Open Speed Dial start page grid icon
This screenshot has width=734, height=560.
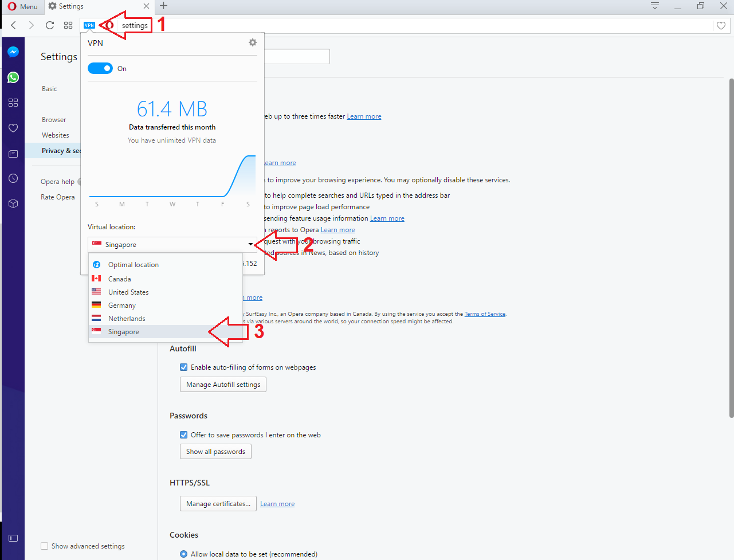[x=68, y=25]
